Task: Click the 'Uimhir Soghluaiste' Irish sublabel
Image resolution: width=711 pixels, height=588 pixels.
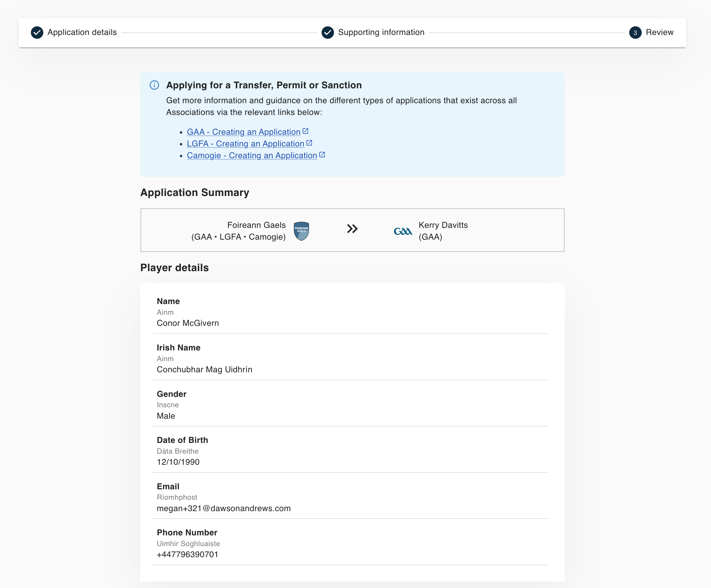Action: [188, 544]
